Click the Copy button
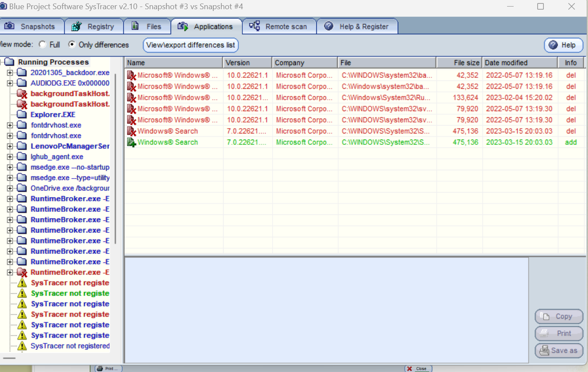 (559, 316)
